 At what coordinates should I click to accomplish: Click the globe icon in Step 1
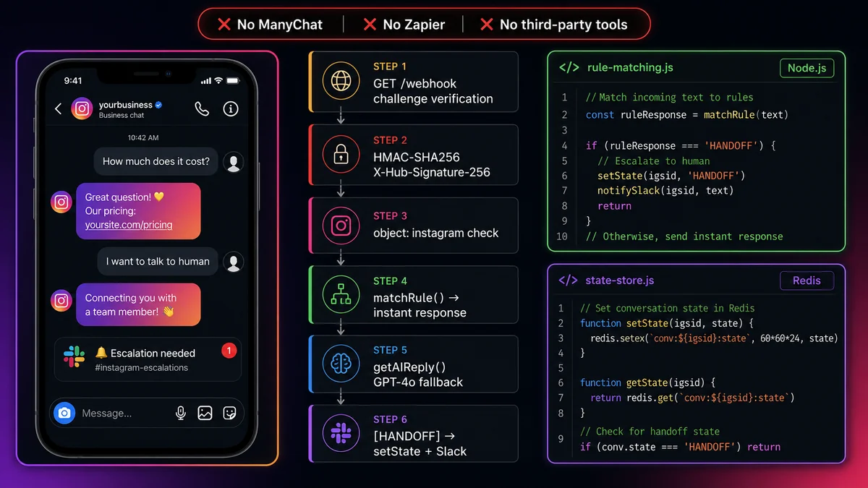pos(341,80)
